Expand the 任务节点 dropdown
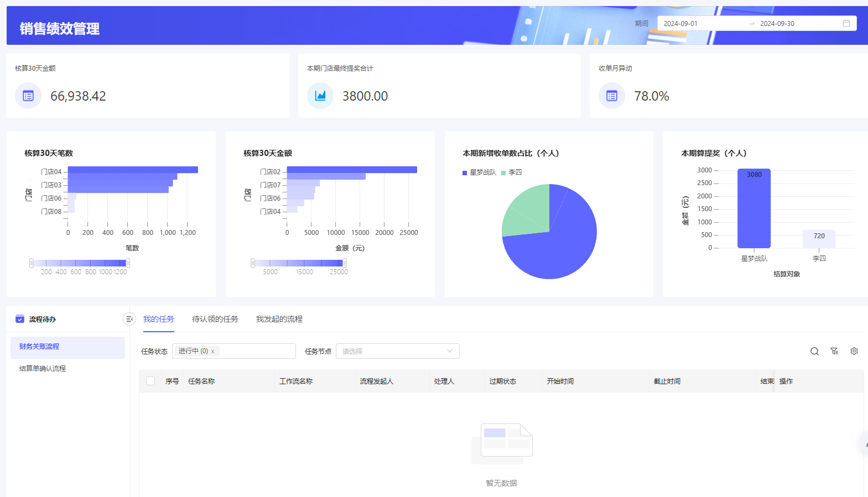Screen dimensions: 868x497 (397, 352)
